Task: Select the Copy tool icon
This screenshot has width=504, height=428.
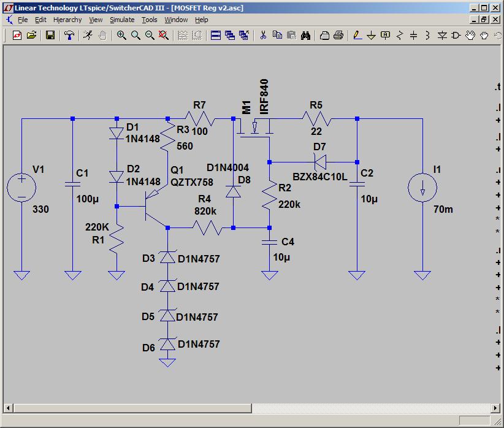Action: [x=277, y=35]
